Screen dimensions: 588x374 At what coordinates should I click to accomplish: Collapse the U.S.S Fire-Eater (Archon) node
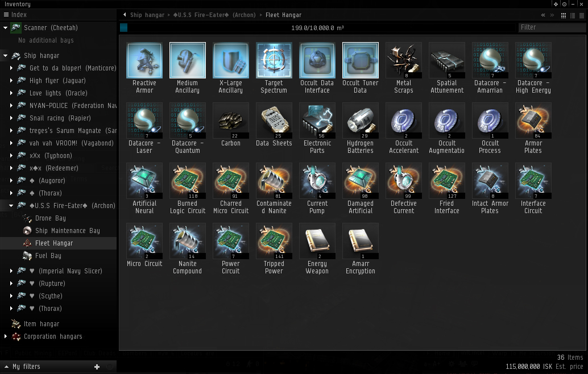[x=11, y=205]
